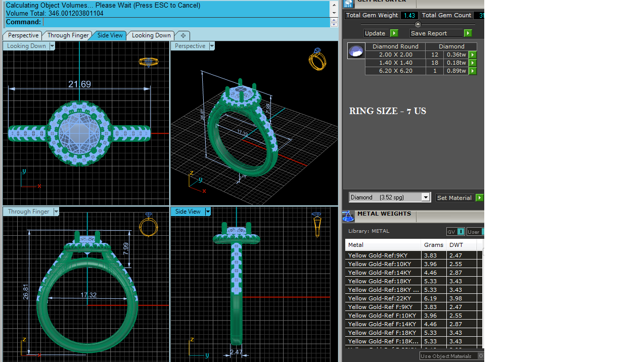Click green arrow for 6.20 X 6.20 row
Screen dimensions: 644x362
tap(473, 71)
